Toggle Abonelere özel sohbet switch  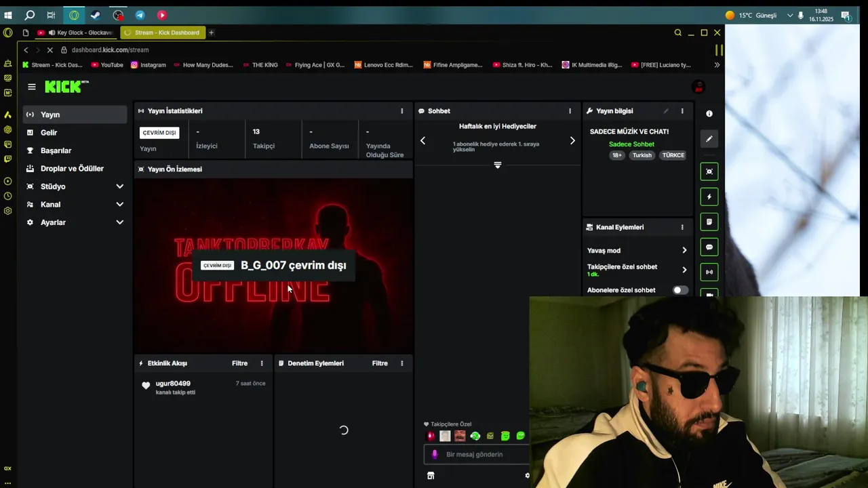680,290
